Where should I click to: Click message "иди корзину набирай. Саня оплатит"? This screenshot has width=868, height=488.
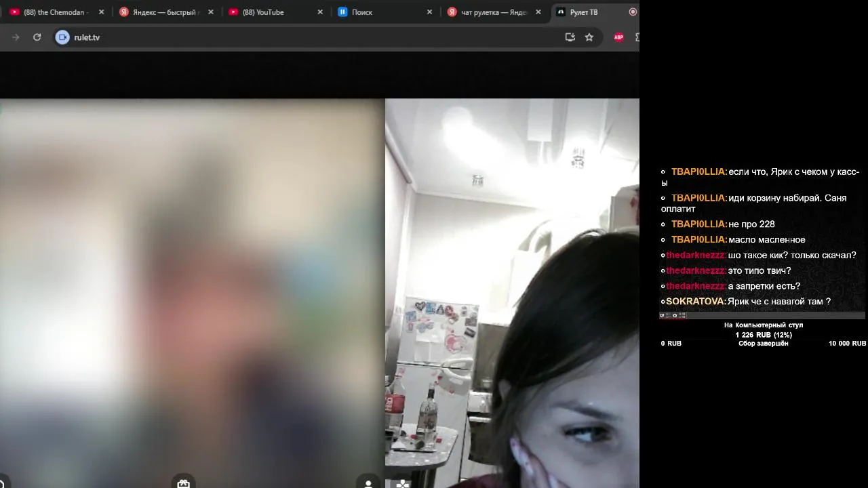pyautogui.click(x=754, y=203)
